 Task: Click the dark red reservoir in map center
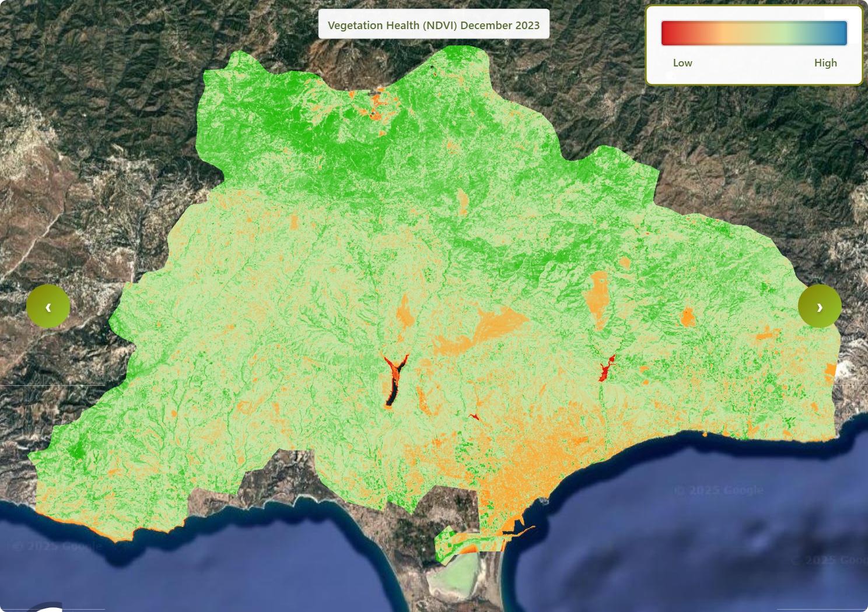(x=393, y=382)
